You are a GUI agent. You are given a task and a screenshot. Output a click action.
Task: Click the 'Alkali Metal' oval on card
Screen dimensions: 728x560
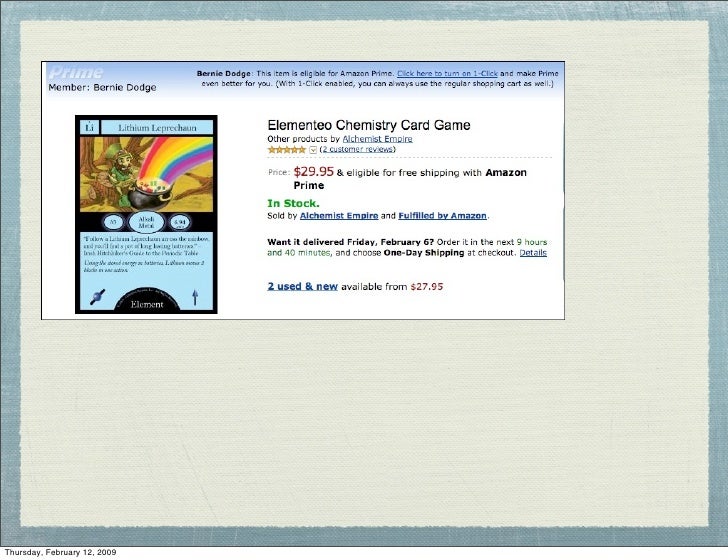(x=146, y=222)
